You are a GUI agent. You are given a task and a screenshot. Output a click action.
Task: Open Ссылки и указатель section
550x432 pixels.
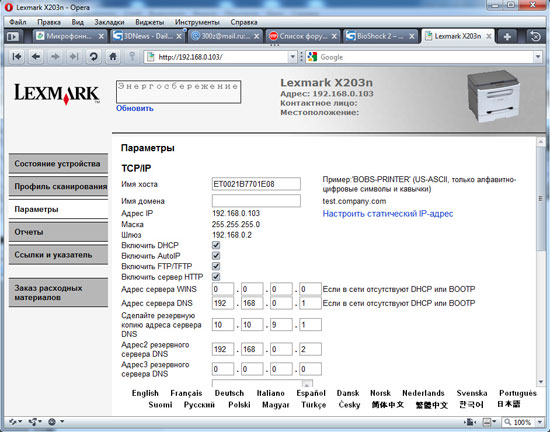pyautogui.click(x=58, y=255)
